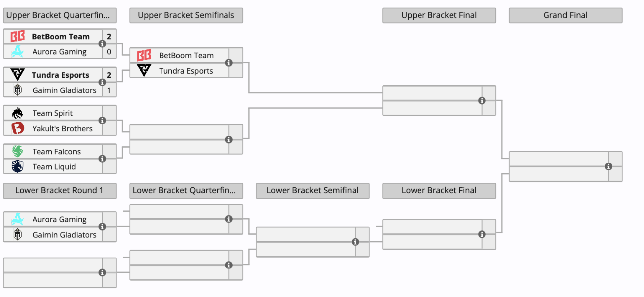Open info for BetBoom vs Tundra semifinal
This screenshot has height=297, width=644.
[229, 63]
